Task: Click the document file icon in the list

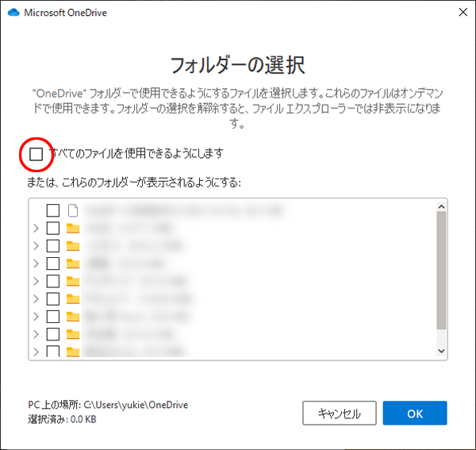Action: (x=73, y=210)
